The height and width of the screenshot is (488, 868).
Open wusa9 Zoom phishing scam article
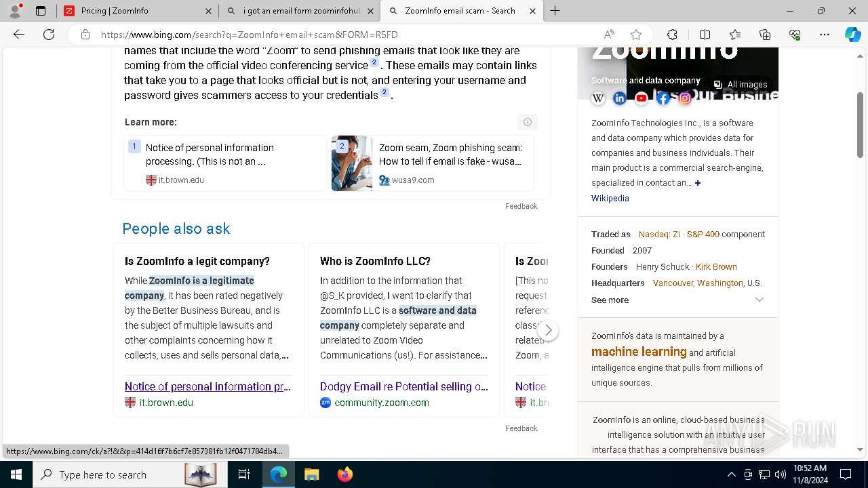click(433, 163)
